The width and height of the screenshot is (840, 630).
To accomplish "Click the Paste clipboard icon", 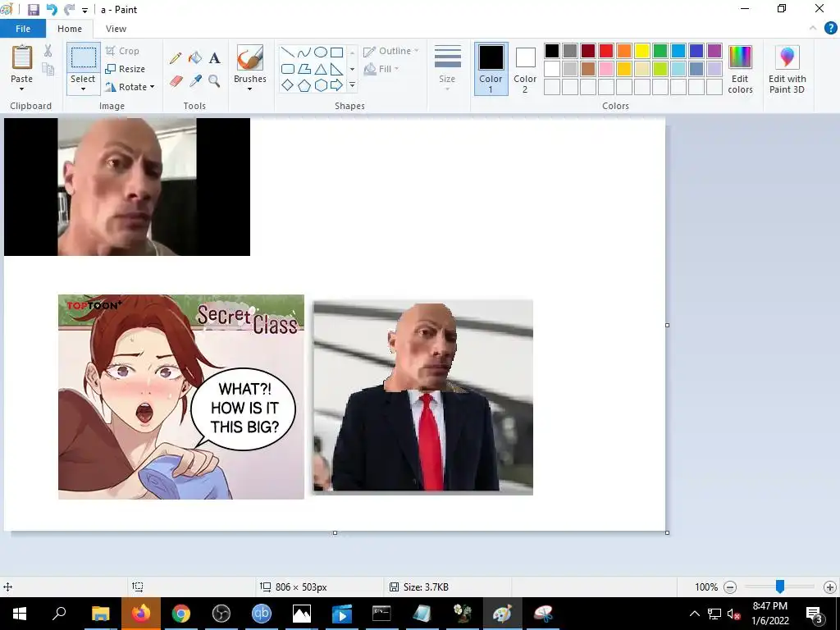I will coord(22,57).
